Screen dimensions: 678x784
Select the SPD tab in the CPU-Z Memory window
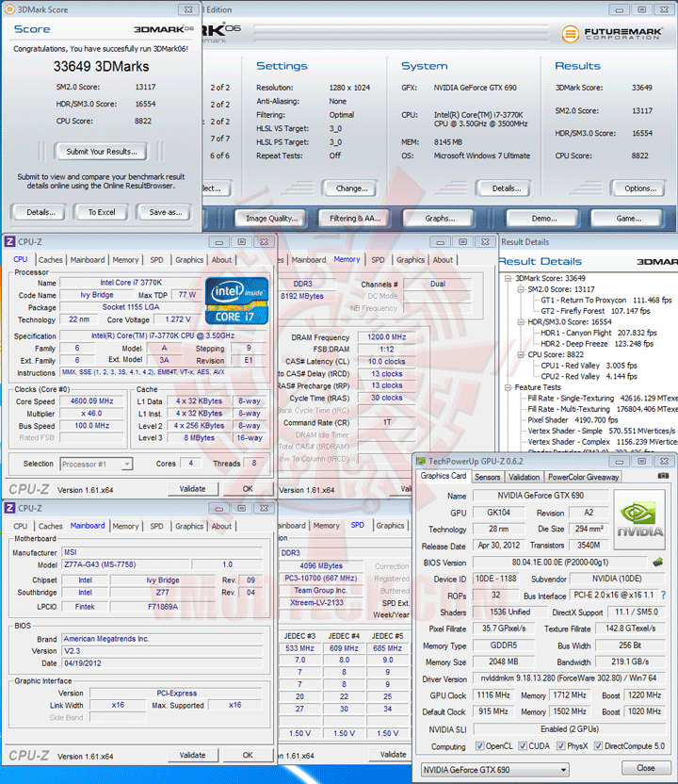tap(378, 260)
